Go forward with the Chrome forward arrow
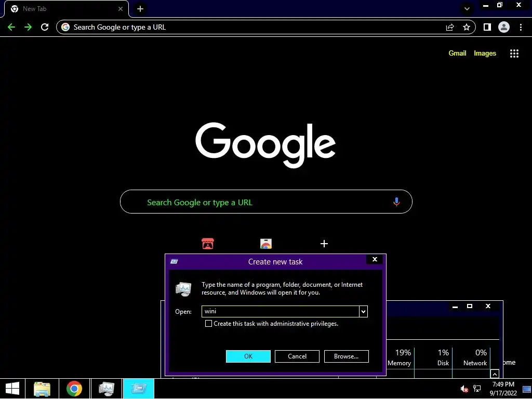Screen dimensions: 532x399 pyautogui.click(x=28, y=27)
